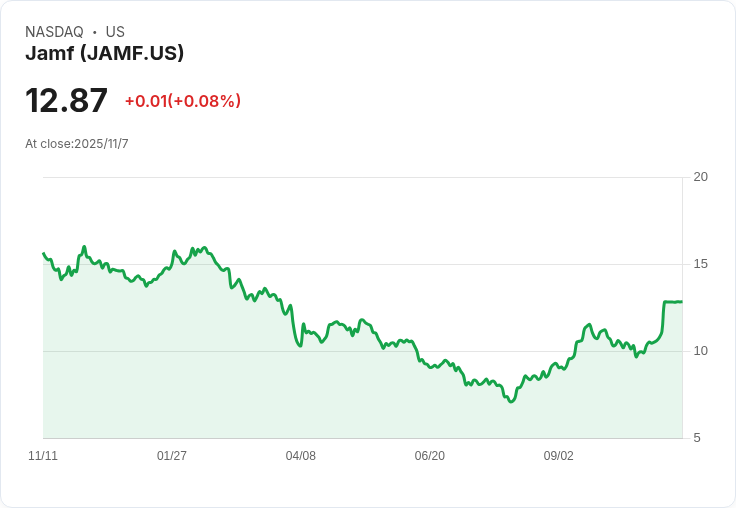Click the separator dot between NASDAQ and US
Viewport: 736px width, 508px height.
coord(94,32)
